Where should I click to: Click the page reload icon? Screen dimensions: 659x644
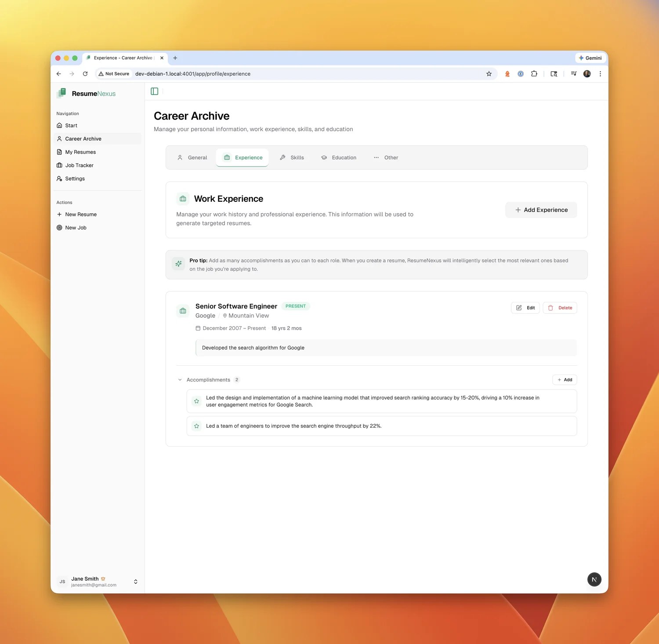coord(85,74)
